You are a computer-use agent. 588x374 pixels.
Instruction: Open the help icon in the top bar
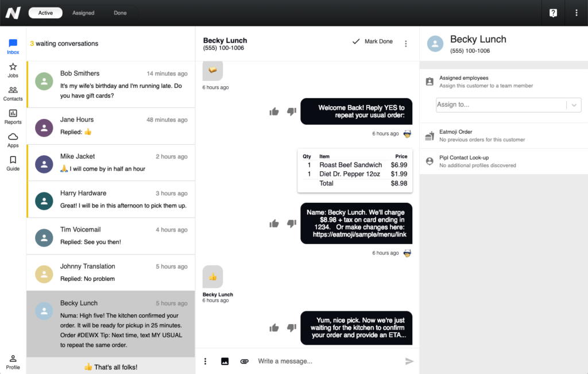(552, 12)
